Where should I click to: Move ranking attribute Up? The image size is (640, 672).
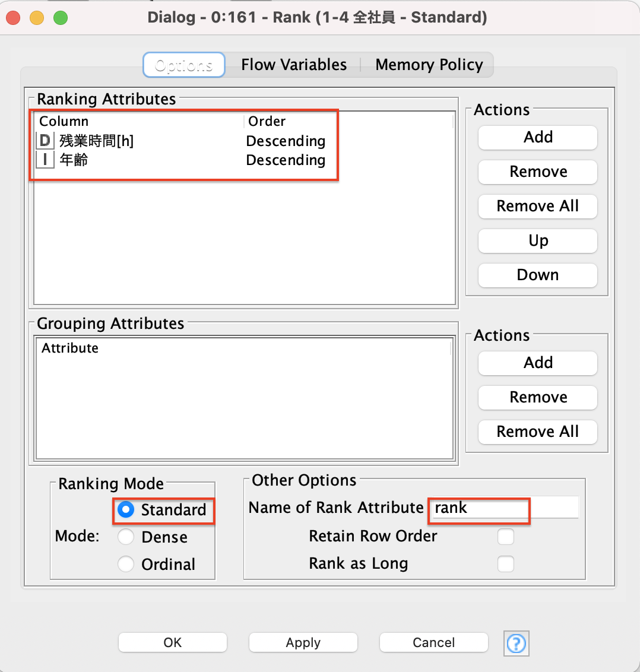pos(538,240)
